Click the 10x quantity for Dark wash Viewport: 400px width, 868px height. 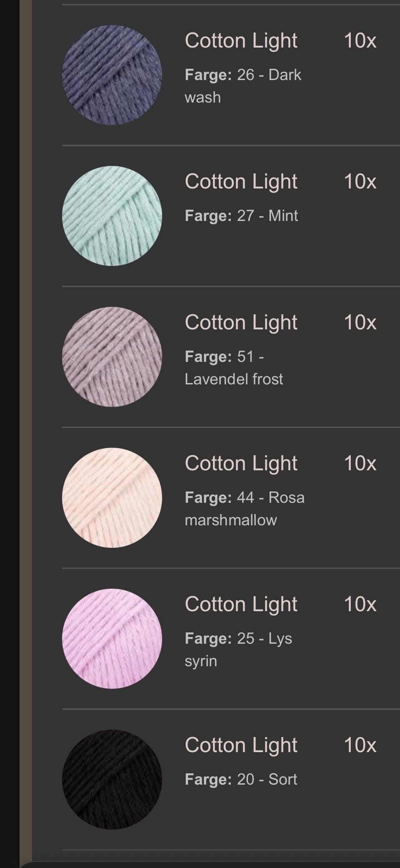click(360, 41)
